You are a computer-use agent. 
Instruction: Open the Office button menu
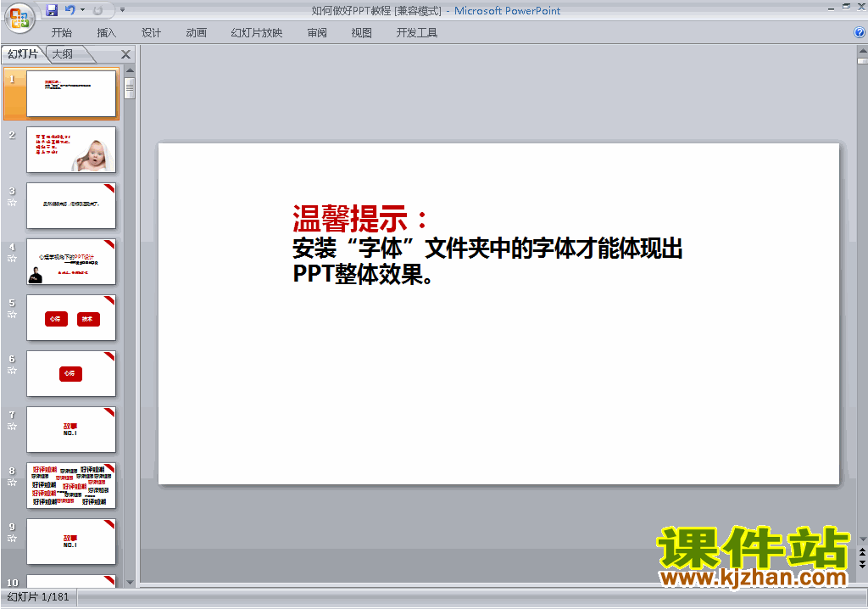(x=19, y=18)
